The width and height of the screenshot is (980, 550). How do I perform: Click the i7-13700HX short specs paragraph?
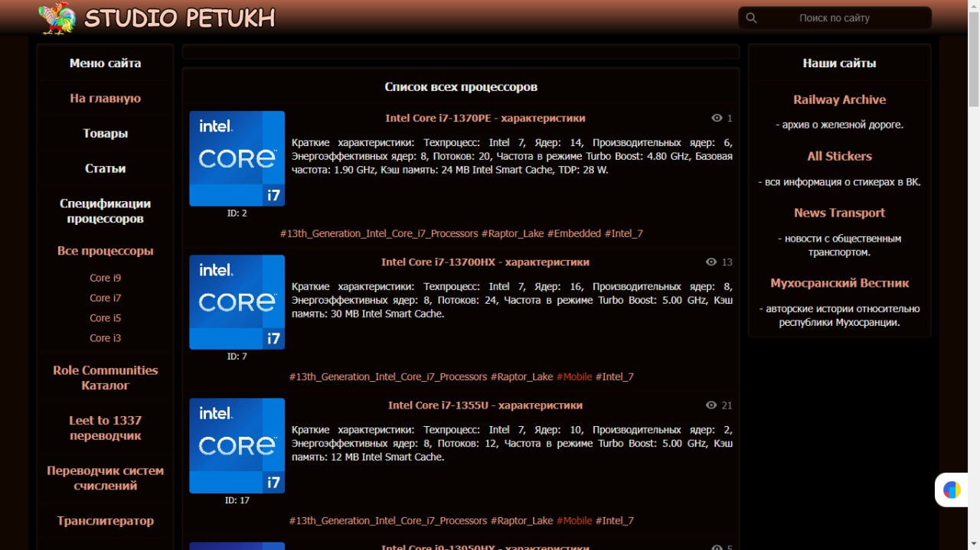click(x=512, y=300)
